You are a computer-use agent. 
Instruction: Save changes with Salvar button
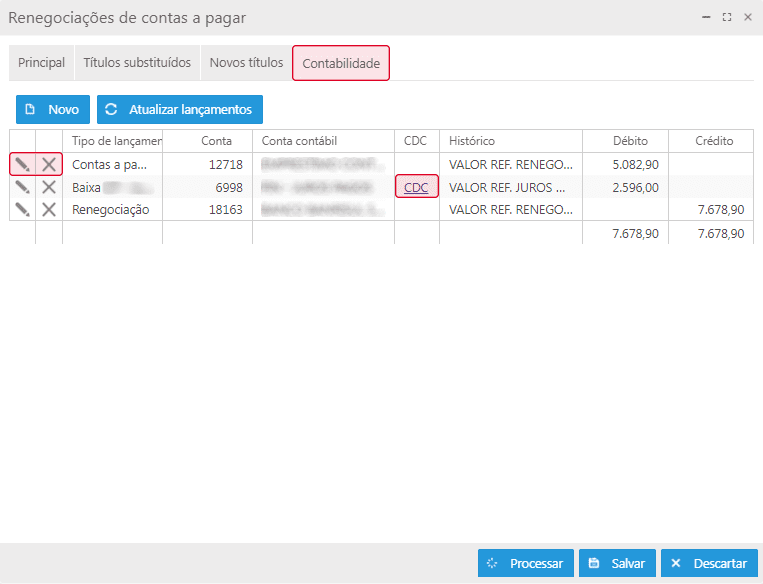click(618, 563)
